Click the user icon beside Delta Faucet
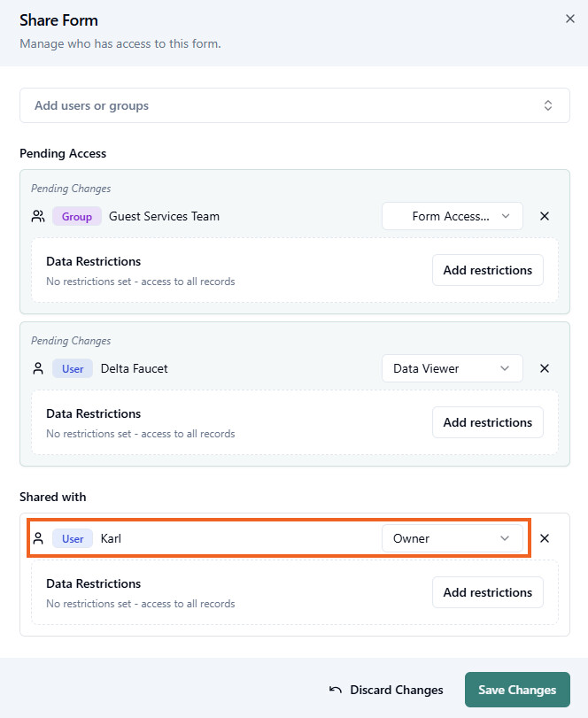This screenshot has width=588, height=718. (38, 368)
